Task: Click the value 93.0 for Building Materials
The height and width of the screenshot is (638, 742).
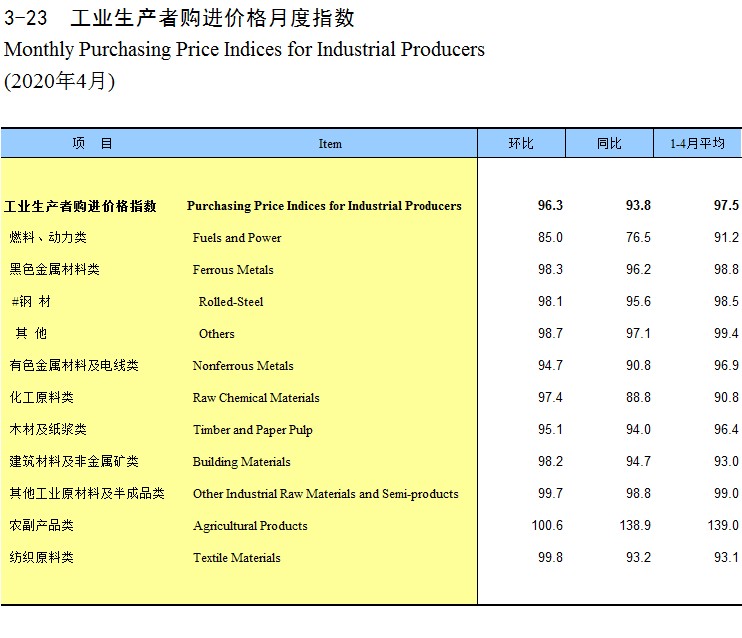Action: click(x=726, y=461)
